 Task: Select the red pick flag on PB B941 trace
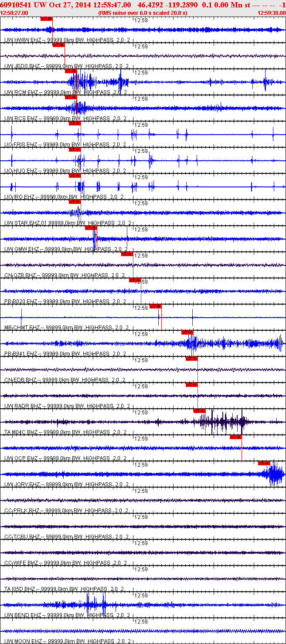pyautogui.click(x=187, y=332)
